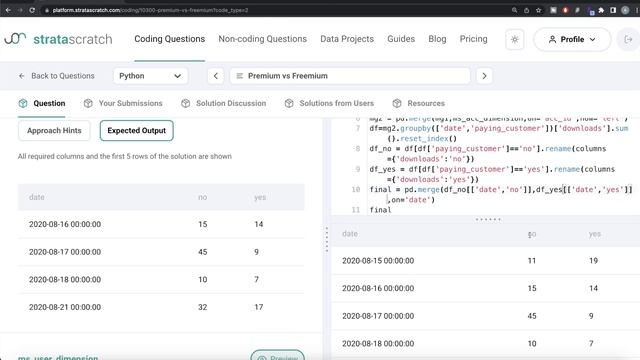Image resolution: width=640 pixels, height=360 pixels.
Task: Click the browser profile avatar
Action: (625, 10)
